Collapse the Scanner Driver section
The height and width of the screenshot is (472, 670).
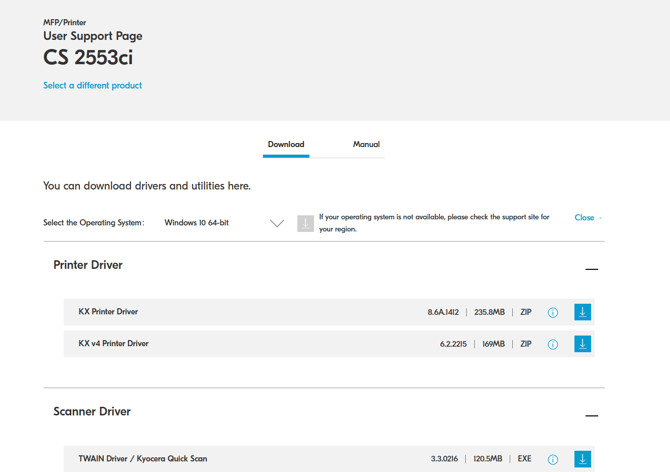point(591,416)
